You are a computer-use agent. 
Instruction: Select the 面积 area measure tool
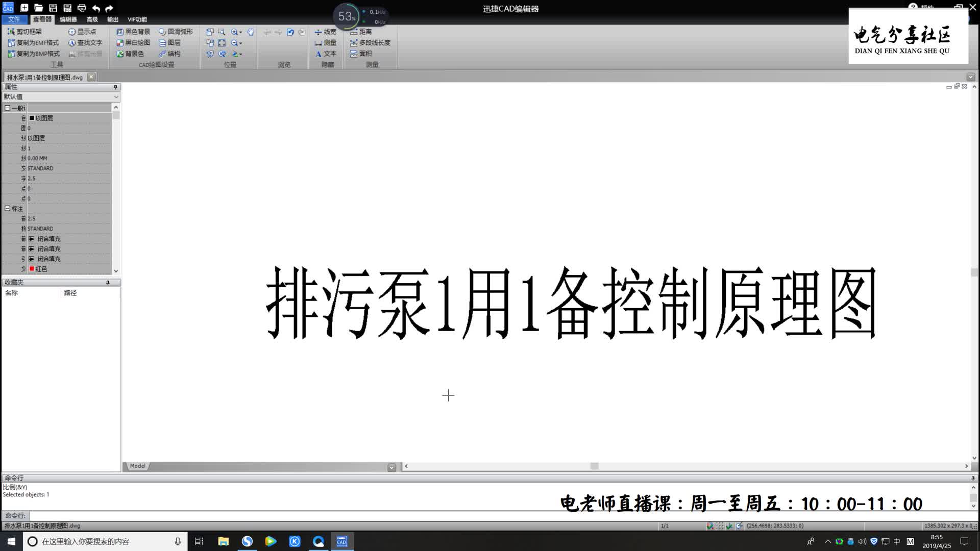click(361, 54)
